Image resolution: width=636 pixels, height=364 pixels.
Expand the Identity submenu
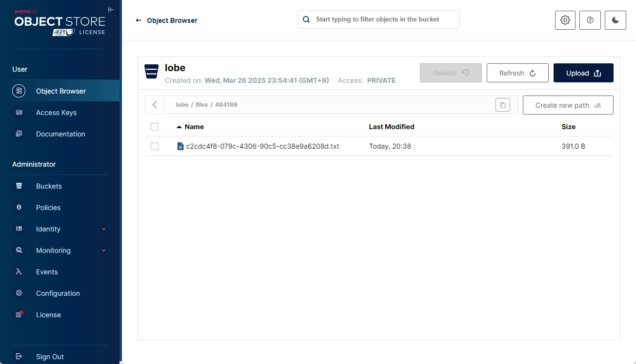pos(103,229)
